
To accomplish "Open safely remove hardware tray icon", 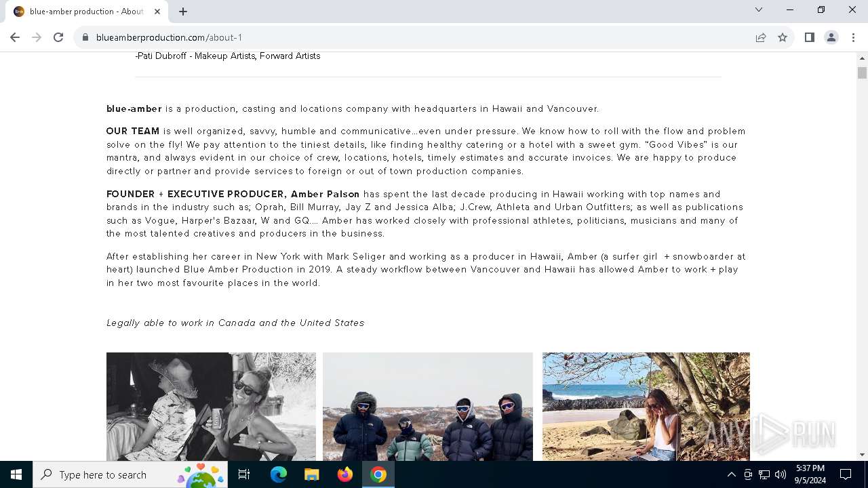I will tap(748, 474).
